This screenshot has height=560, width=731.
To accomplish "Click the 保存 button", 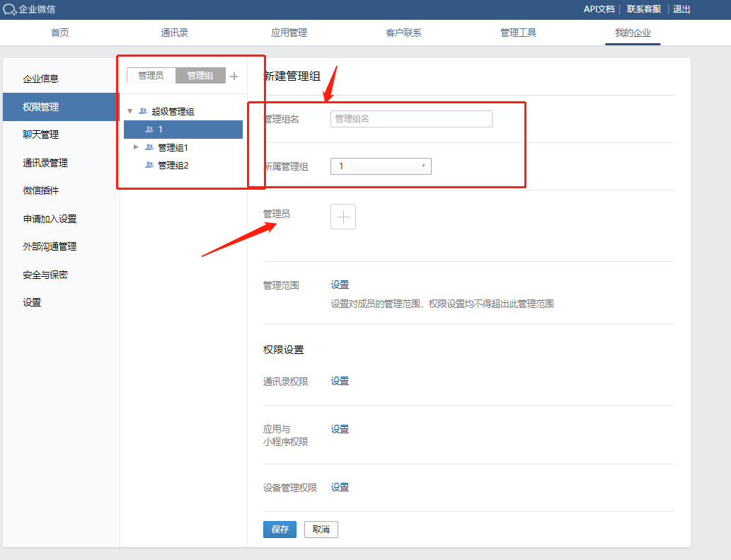I will 280,530.
